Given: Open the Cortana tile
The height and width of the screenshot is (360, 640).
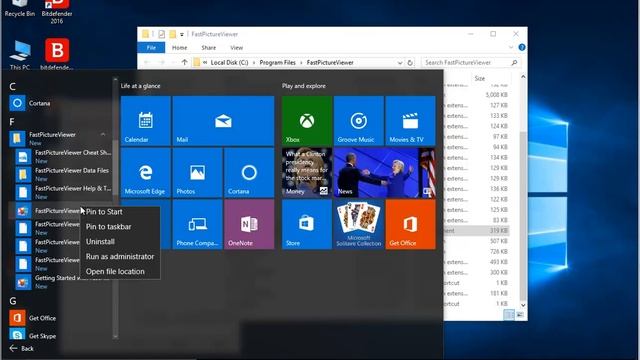Looking at the screenshot, I should pos(249,173).
